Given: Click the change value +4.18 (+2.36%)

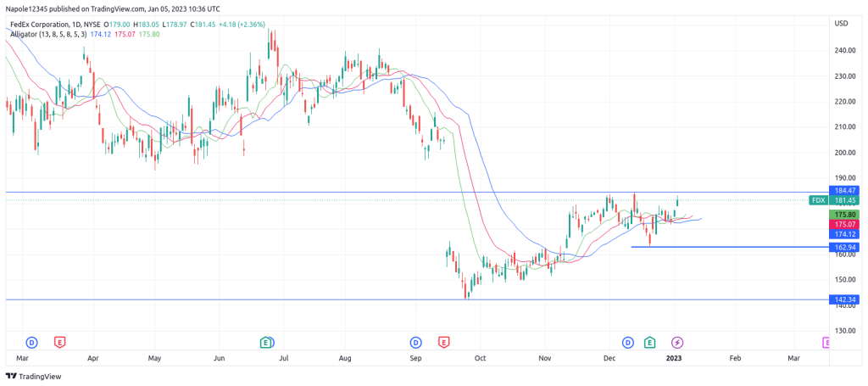Looking at the screenshot, I should [242, 25].
